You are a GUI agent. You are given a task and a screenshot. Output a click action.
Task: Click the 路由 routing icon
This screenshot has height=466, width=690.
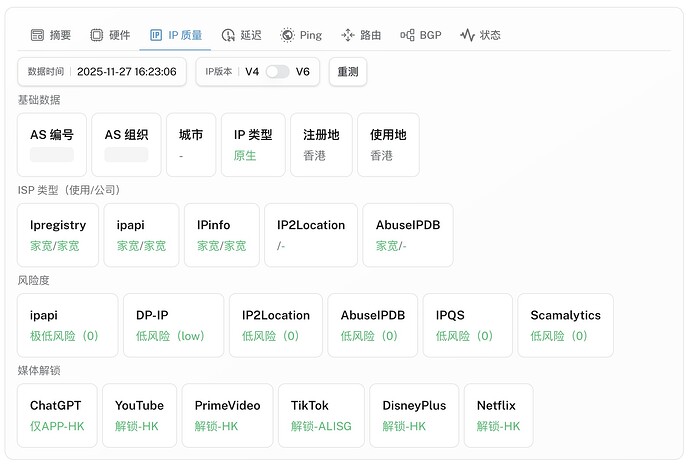tap(348, 35)
